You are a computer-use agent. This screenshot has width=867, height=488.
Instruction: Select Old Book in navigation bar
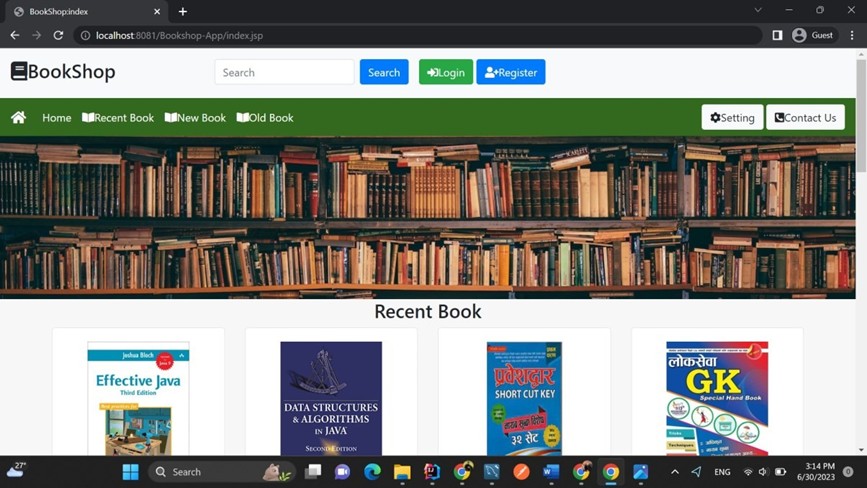point(265,117)
